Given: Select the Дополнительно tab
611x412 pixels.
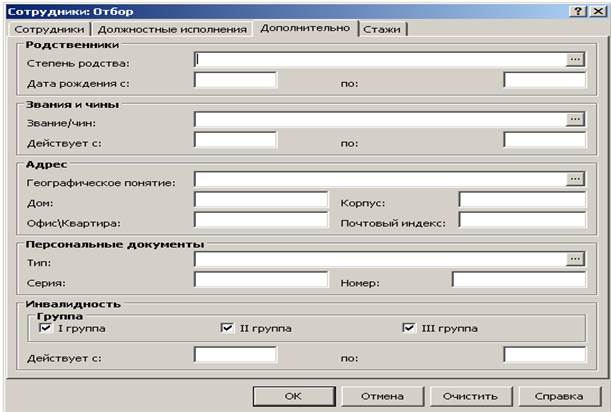Looking at the screenshot, I should point(305,28).
